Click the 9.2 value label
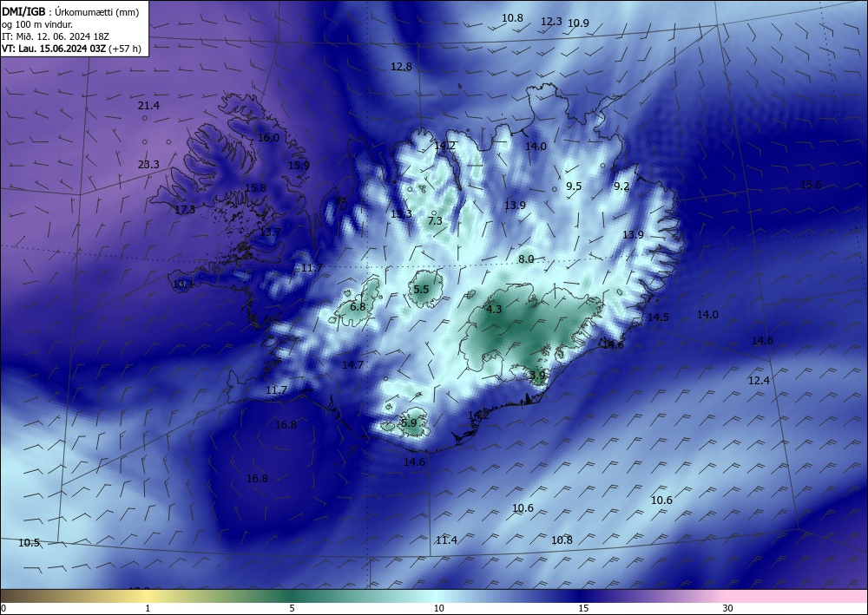 point(621,186)
